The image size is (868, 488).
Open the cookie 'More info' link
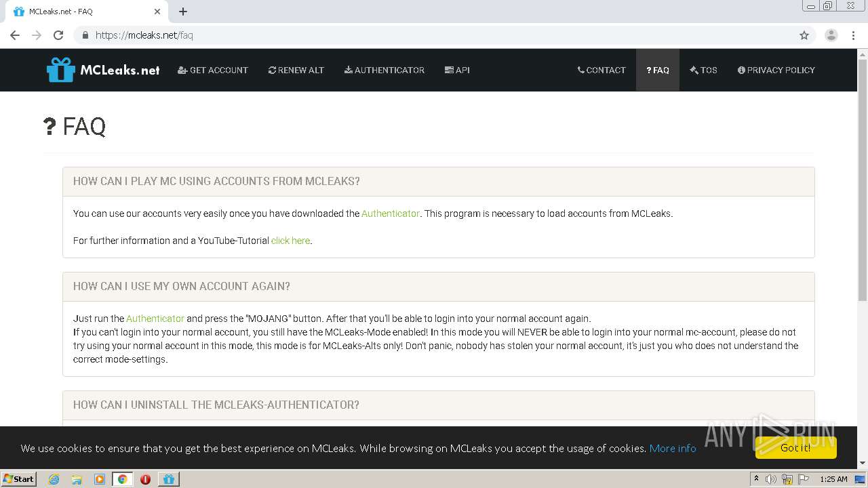point(673,448)
